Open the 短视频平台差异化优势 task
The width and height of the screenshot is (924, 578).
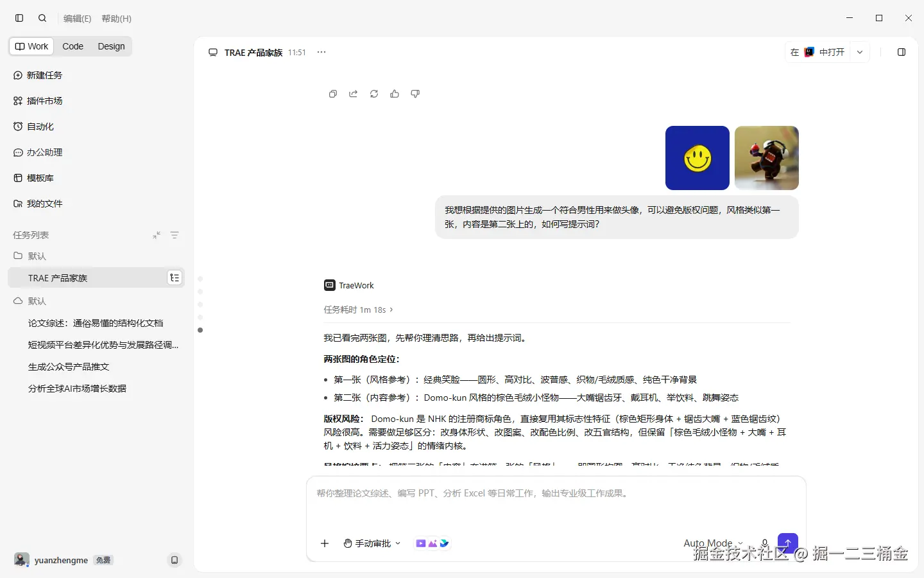96,345
